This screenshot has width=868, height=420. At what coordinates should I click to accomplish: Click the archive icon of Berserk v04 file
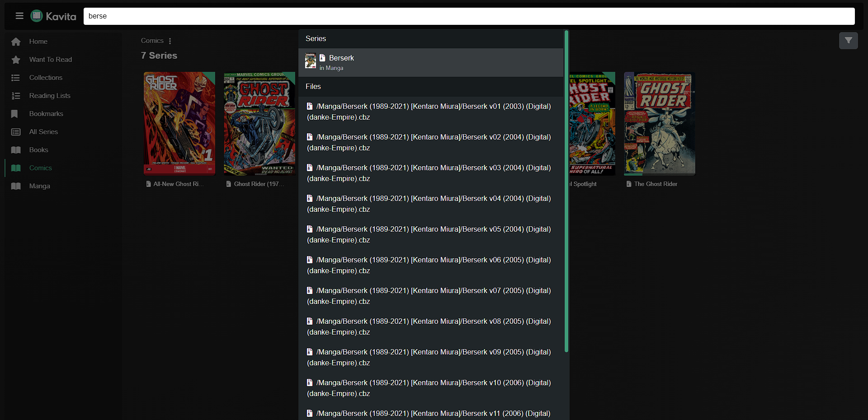point(310,198)
